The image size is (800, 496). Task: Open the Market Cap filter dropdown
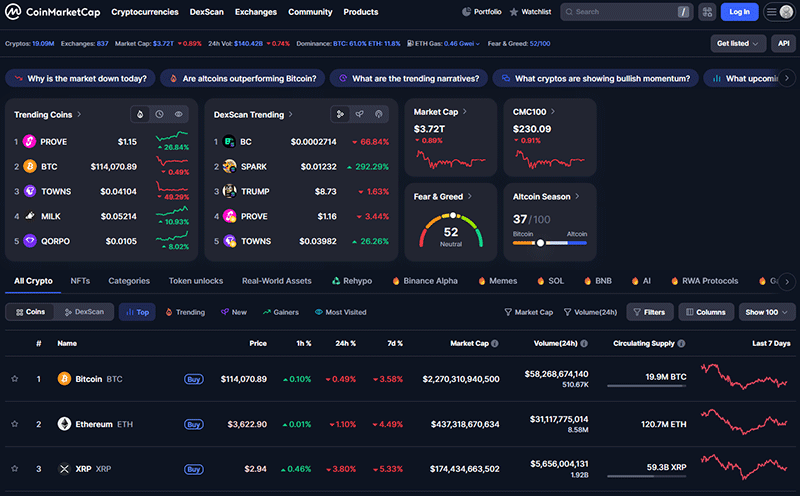pos(529,312)
